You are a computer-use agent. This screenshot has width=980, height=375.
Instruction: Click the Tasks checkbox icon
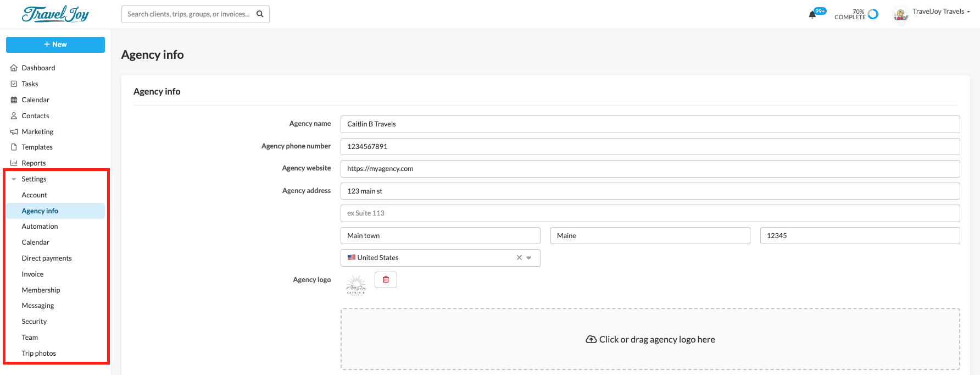tap(14, 84)
